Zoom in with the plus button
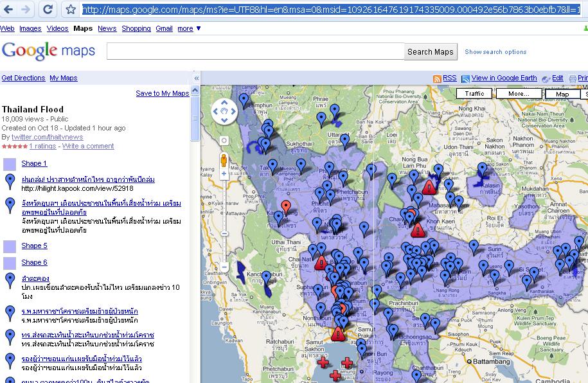Screen dimensions: 588x383 tap(224, 174)
